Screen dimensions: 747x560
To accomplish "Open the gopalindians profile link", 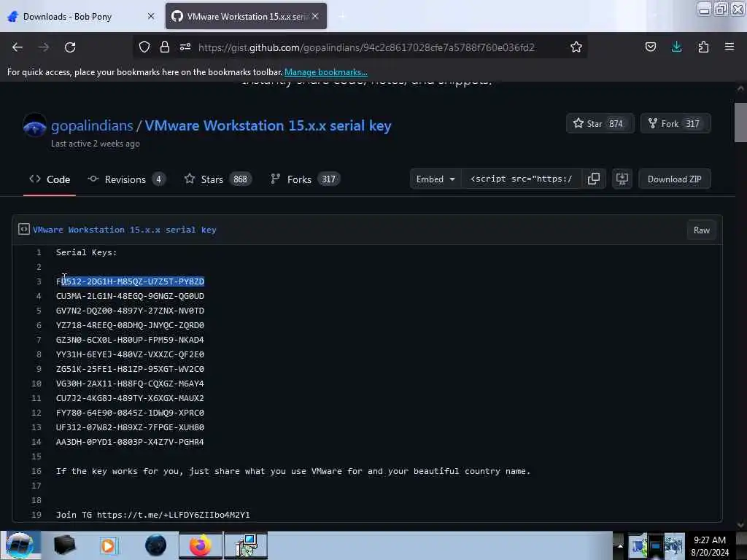I will tap(92, 125).
